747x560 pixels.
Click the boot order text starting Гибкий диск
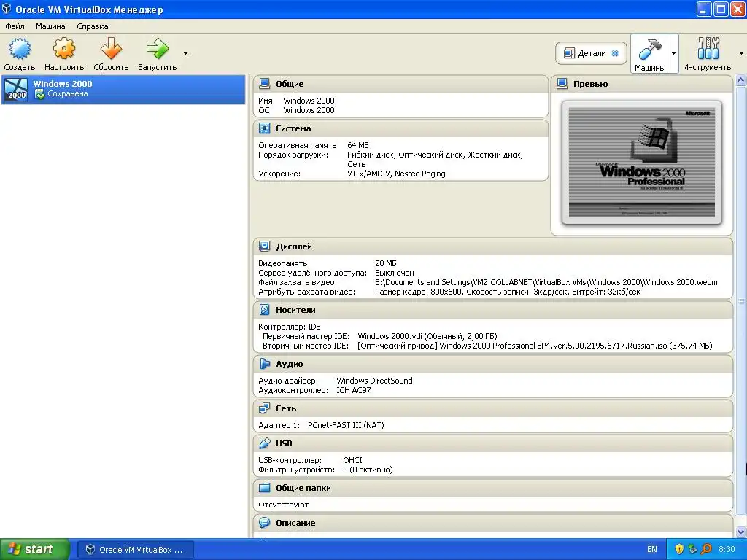tap(435, 160)
